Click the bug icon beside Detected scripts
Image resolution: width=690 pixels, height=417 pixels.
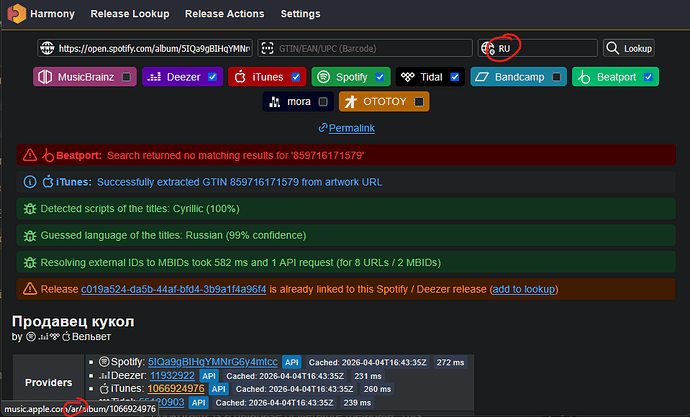(30, 208)
